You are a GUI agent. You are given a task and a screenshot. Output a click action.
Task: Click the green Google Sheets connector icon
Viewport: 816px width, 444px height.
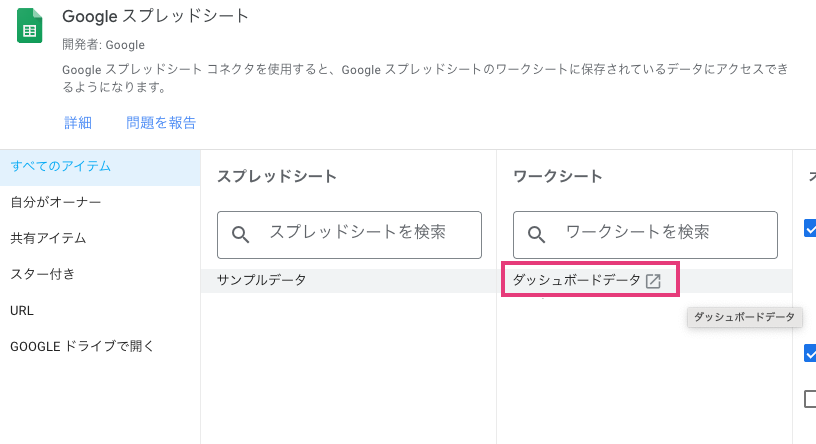pos(30,25)
